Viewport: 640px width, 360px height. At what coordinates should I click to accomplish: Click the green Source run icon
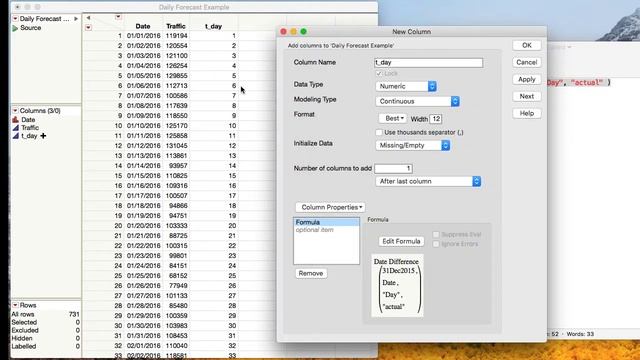pos(15,28)
